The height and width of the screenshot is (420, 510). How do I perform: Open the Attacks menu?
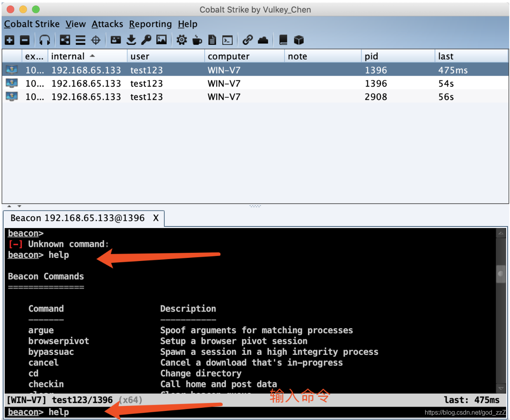point(107,24)
